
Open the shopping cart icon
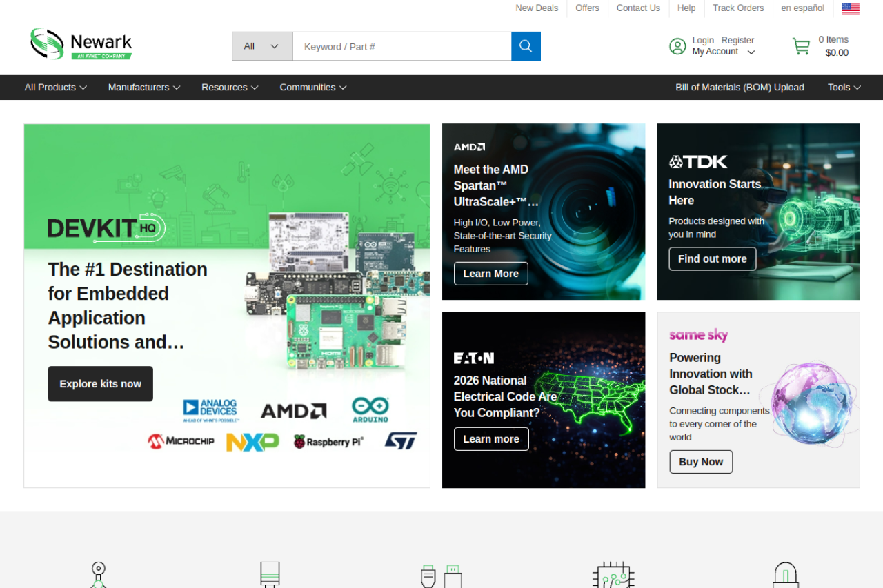point(801,46)
